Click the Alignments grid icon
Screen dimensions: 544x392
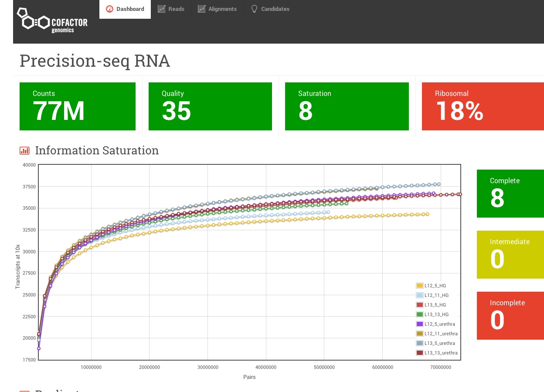pos(202,8)
